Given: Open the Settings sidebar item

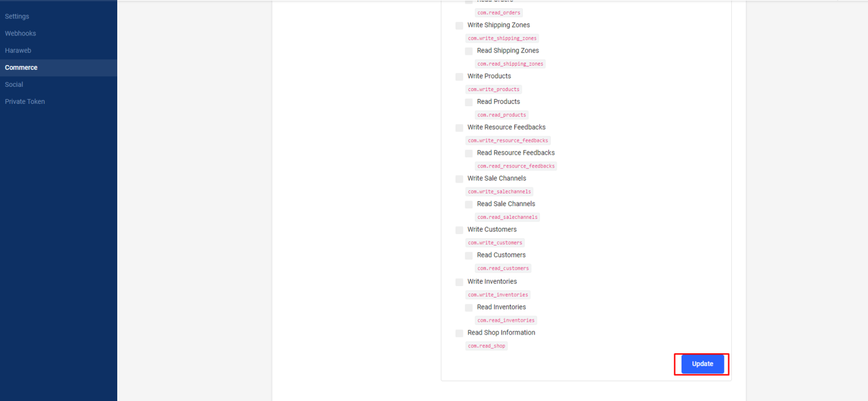Looking at the screenshot, I should pos(17,16).
